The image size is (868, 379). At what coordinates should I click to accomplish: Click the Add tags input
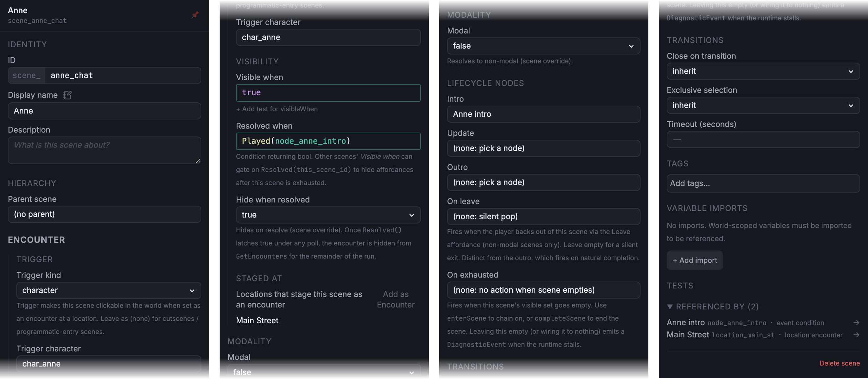763,183
